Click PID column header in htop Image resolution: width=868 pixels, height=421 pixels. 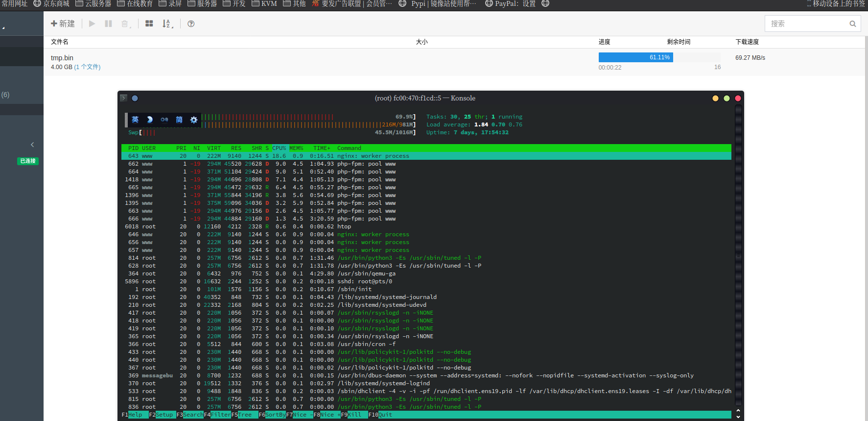coord(133,148)
